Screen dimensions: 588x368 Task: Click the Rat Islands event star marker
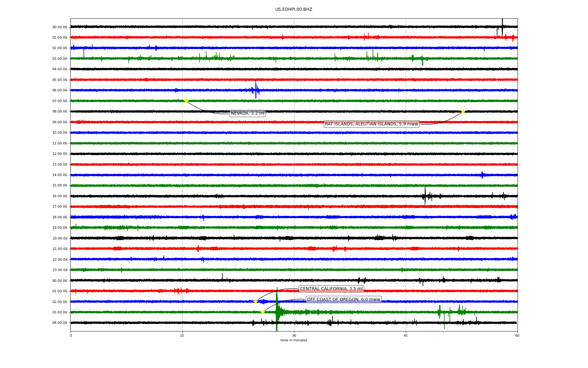click(463, 111)
